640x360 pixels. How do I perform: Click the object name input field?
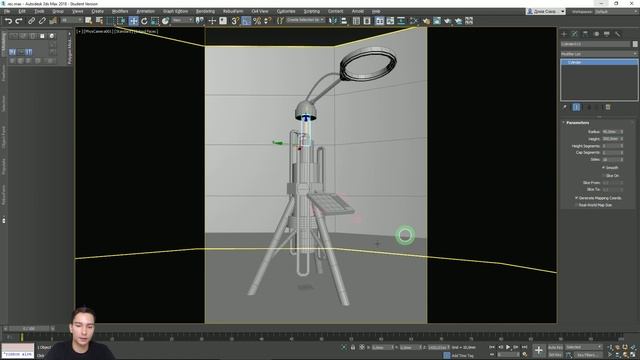(596, 44)
